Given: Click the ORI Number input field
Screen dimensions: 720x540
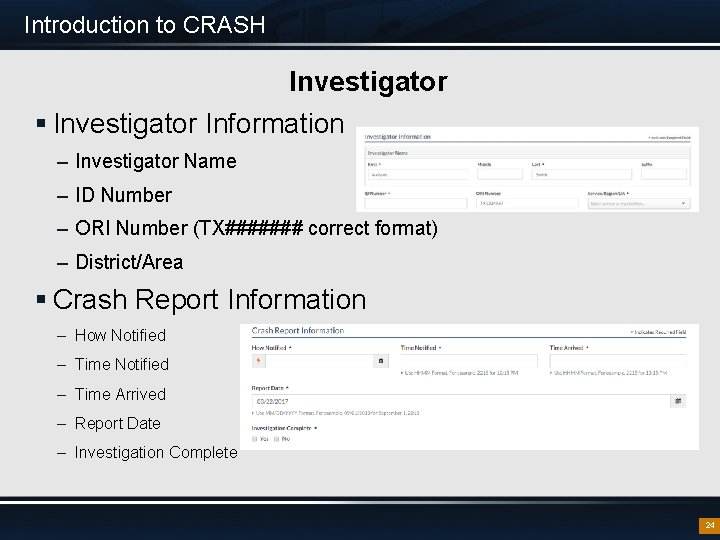Looking at the screenshot, I should click(x=527, y=203).
